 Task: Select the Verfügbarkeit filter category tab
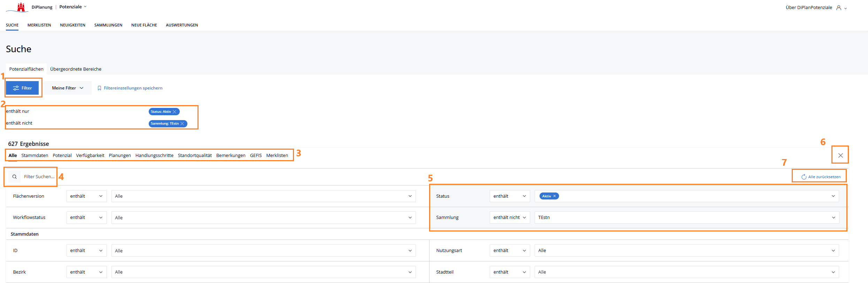point(90,156)
